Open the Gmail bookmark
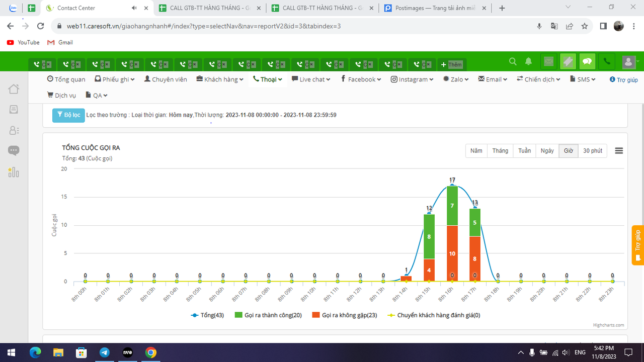This screenshot has height=362, width=644. click(x=60, y=42)
